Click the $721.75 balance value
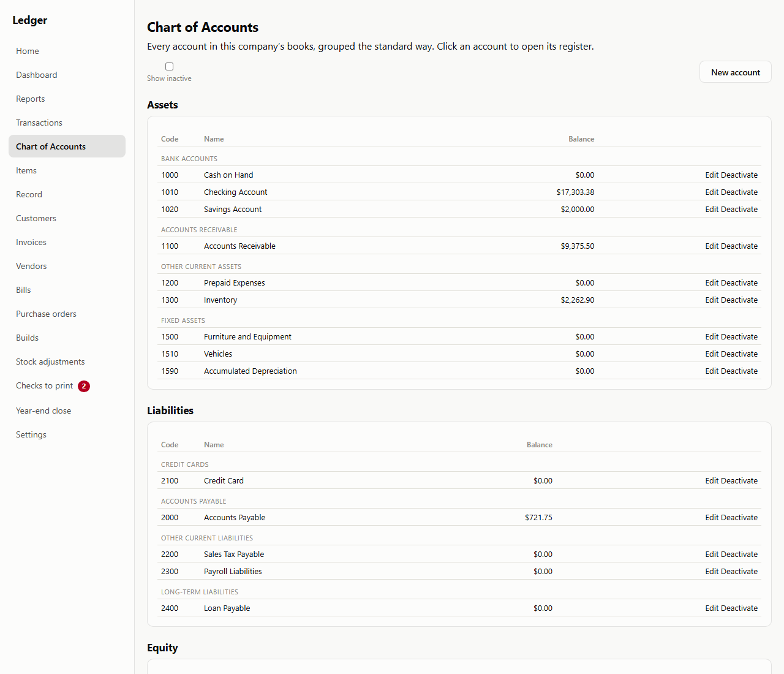 (538, 517)
